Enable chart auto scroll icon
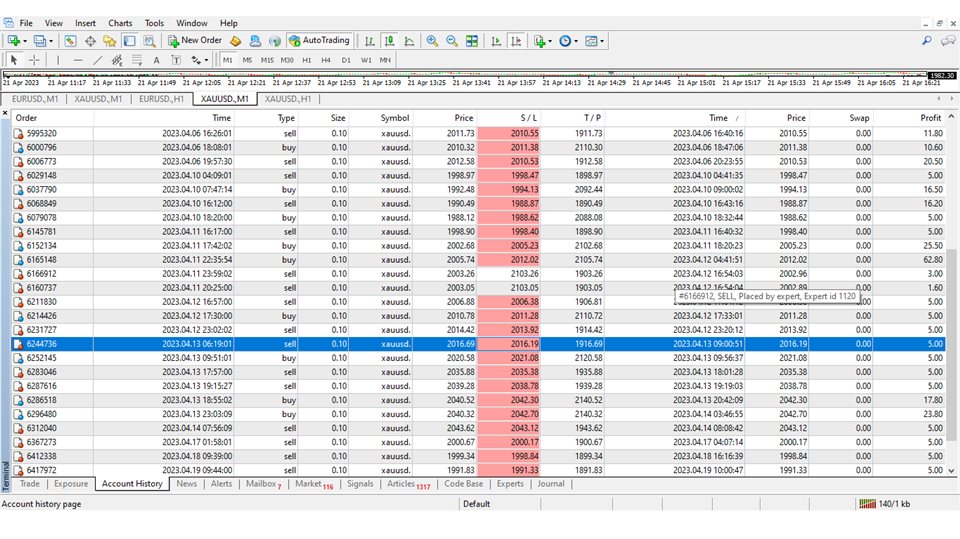960x539 pixels. pos(496,41)
